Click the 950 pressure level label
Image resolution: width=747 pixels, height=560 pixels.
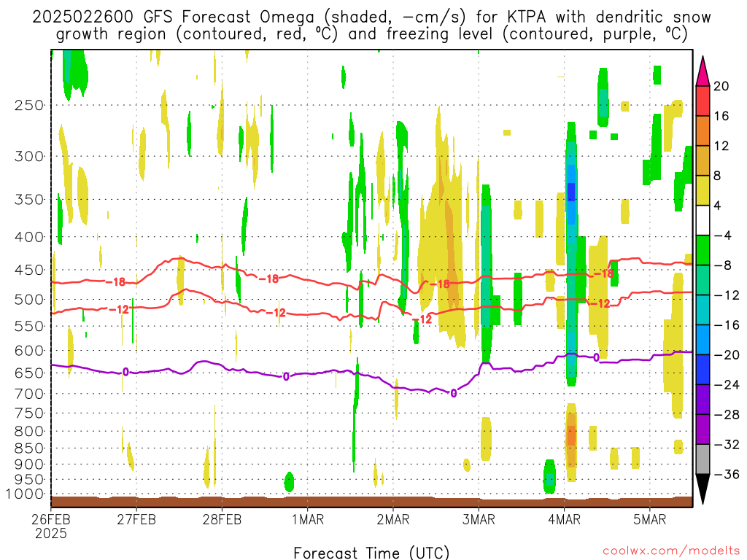click(x=29, y=480)
